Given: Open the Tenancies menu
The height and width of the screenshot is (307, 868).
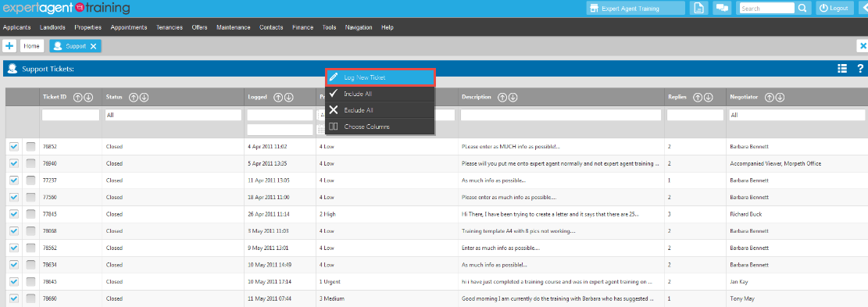Looking at the screenshot, I should [170, 27].
